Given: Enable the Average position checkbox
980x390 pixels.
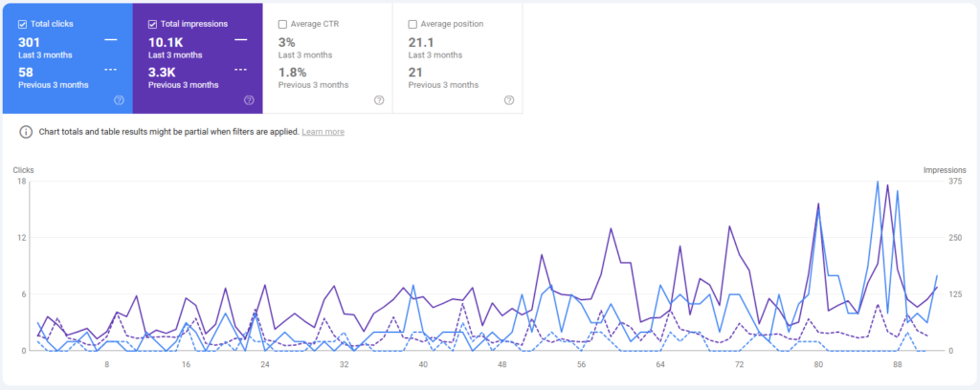Looking at the screenshot, I should 412,24.
